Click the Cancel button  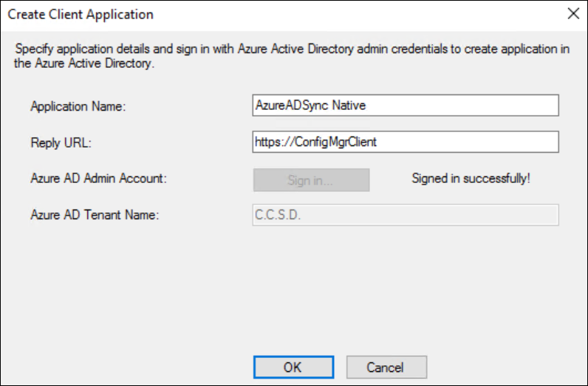[386, 367]
